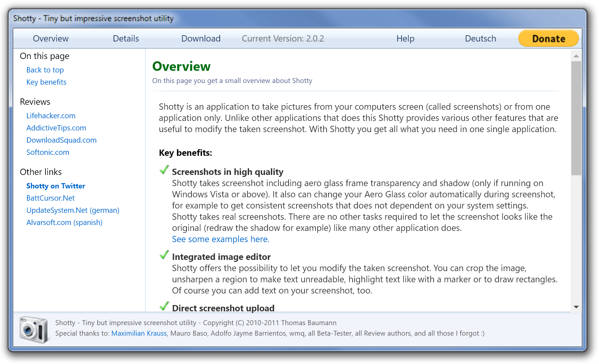Switch language to Deutsch

(x=480, y=39)
